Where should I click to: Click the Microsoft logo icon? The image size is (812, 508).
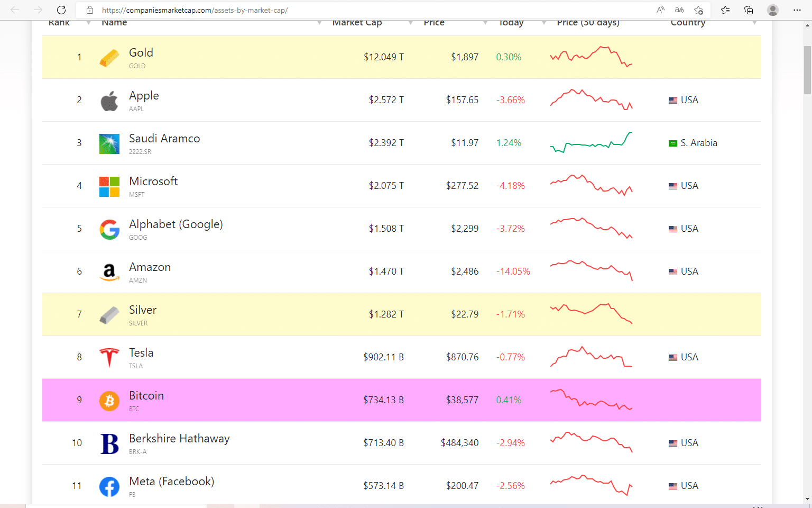[x=109, y=186]
